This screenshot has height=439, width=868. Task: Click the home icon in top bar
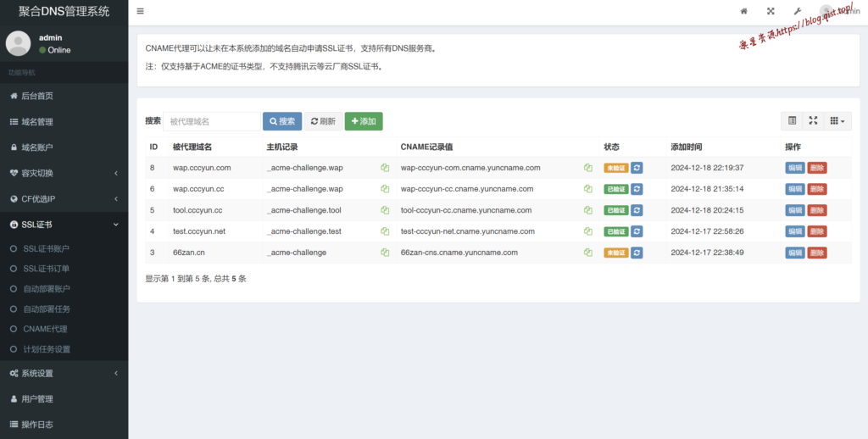[x=743, y=11]
